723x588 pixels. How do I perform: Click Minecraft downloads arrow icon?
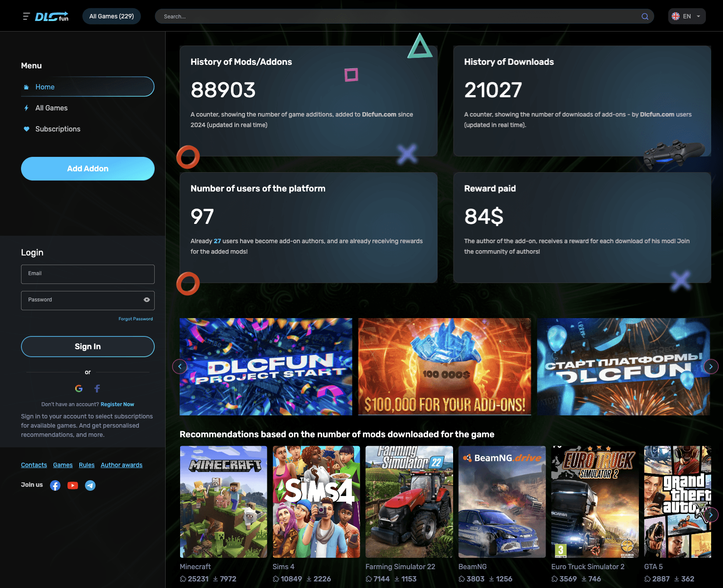click(216, 579)
